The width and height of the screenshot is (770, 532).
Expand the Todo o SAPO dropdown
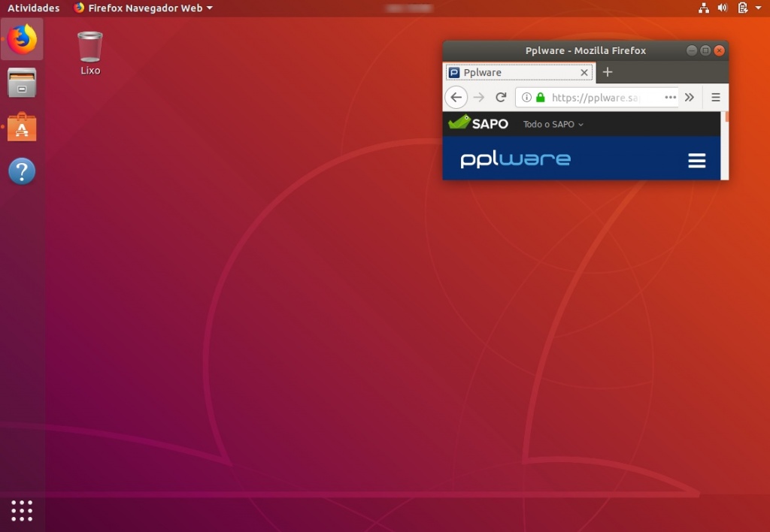(552, 124)
